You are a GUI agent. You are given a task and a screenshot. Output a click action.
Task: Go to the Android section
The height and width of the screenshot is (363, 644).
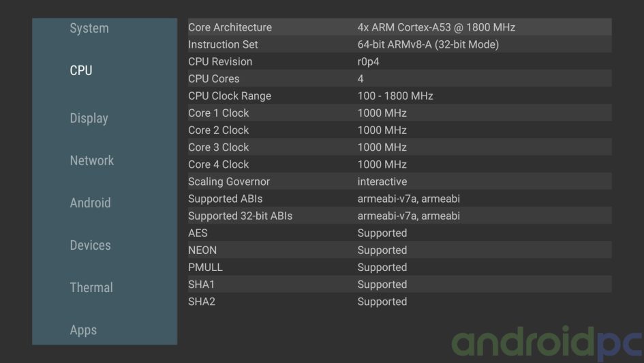[x=90, y=203]
